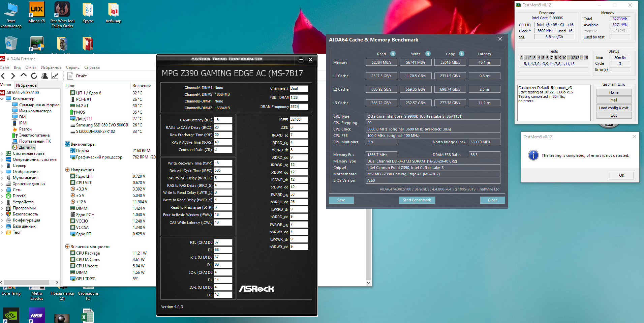Minimize the ASRock Timing Configurator window

301,60
